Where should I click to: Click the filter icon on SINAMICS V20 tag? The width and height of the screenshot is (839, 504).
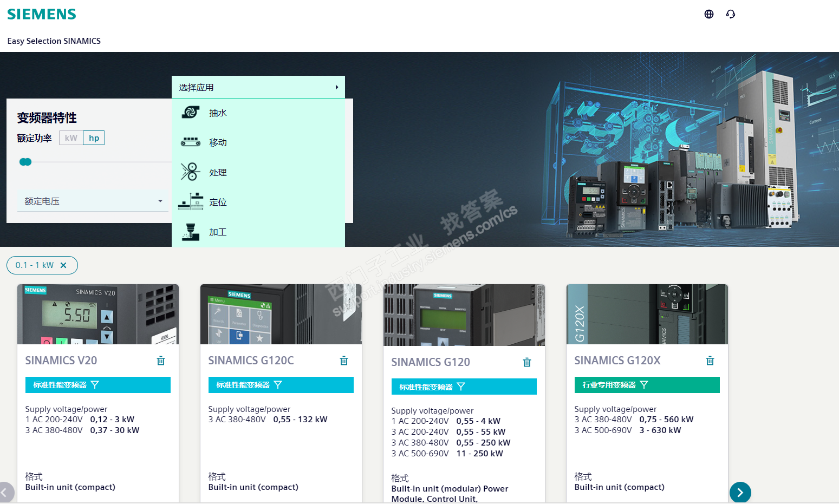click(x=95, y=385)
